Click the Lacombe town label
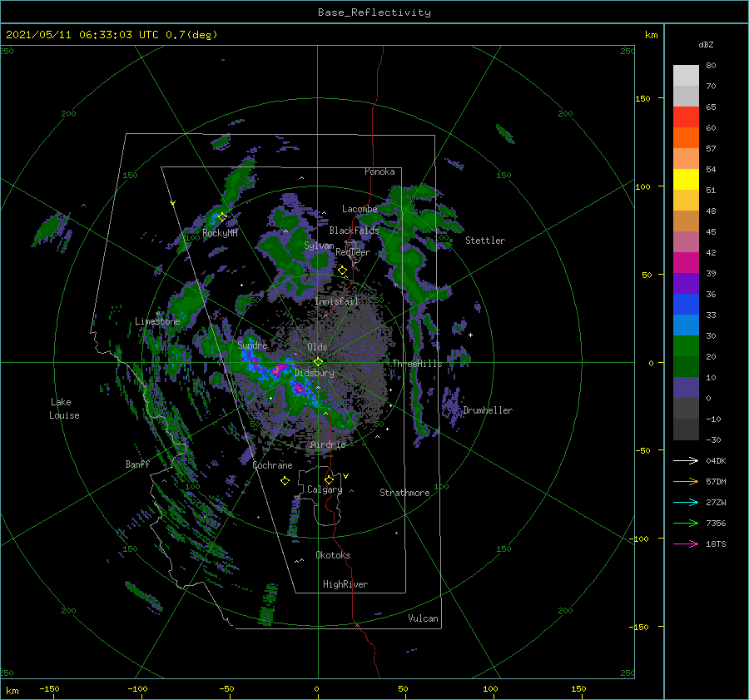The width and height of the screenshot is (749, 700). 360,209
